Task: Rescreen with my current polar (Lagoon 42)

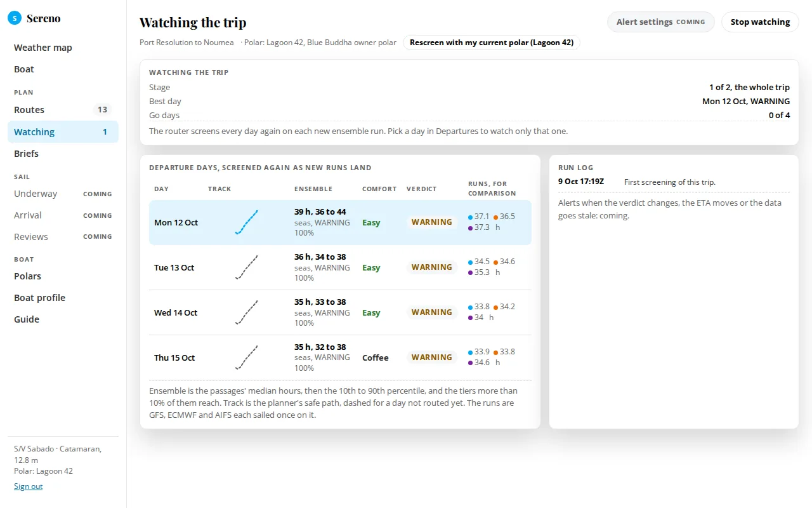Action: pos(492,43)
